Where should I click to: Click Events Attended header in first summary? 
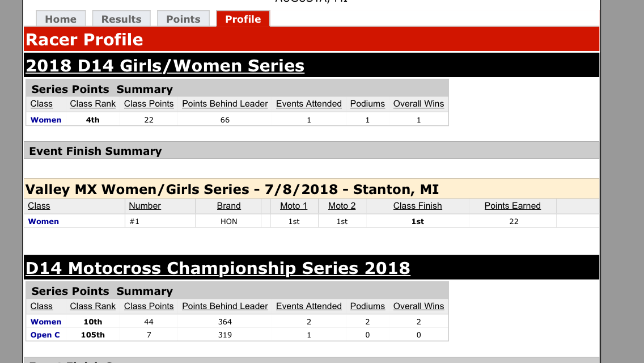point(309,104)
